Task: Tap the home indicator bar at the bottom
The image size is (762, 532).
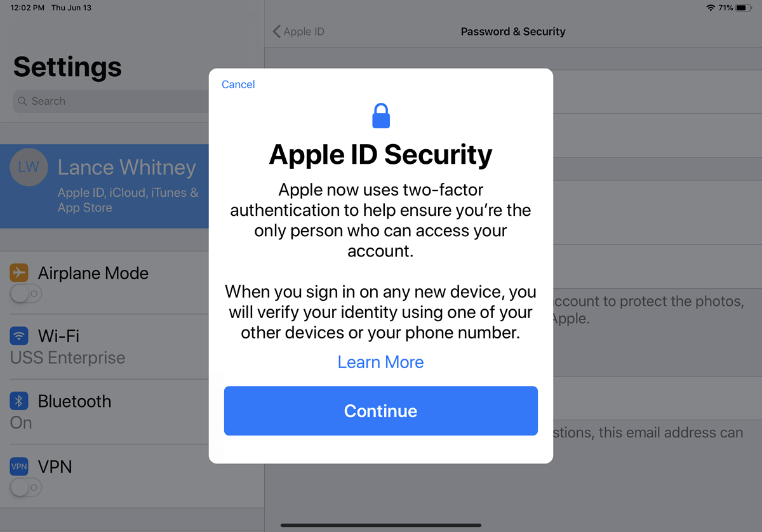Action: (380, 525)
